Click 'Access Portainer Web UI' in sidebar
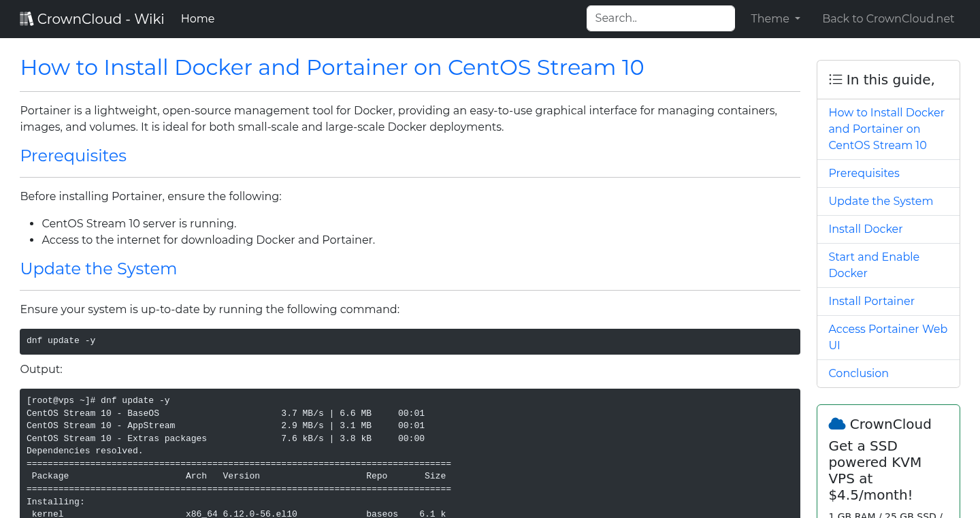Screen dimensions: 980x518 coord(887,337)
